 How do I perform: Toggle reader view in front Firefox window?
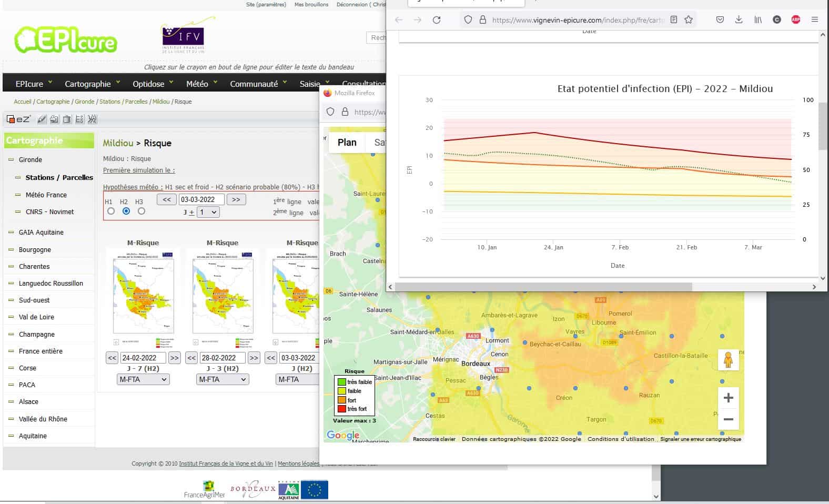[x=673, y=20]
